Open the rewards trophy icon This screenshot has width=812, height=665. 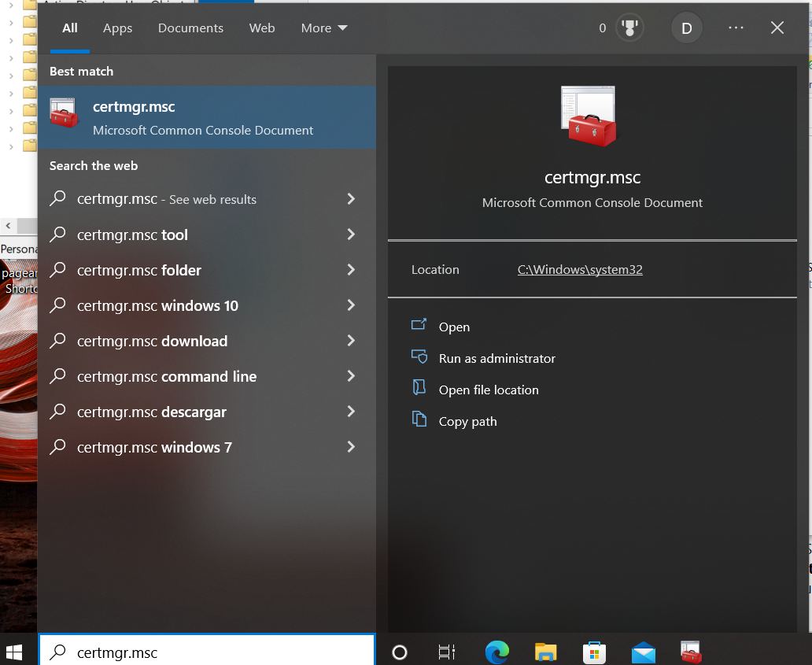click(629, 28)
